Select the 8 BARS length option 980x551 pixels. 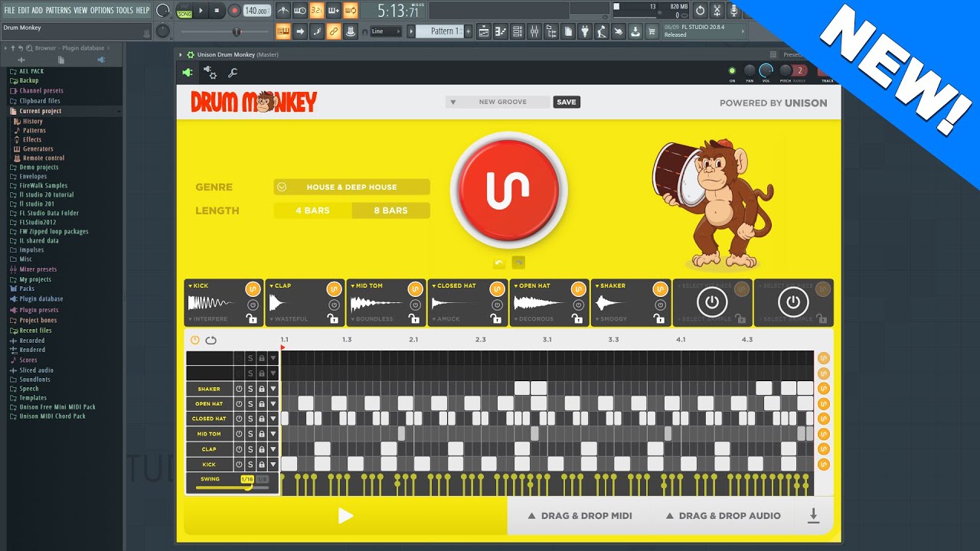pyautogui.click(x=391, y=210)
